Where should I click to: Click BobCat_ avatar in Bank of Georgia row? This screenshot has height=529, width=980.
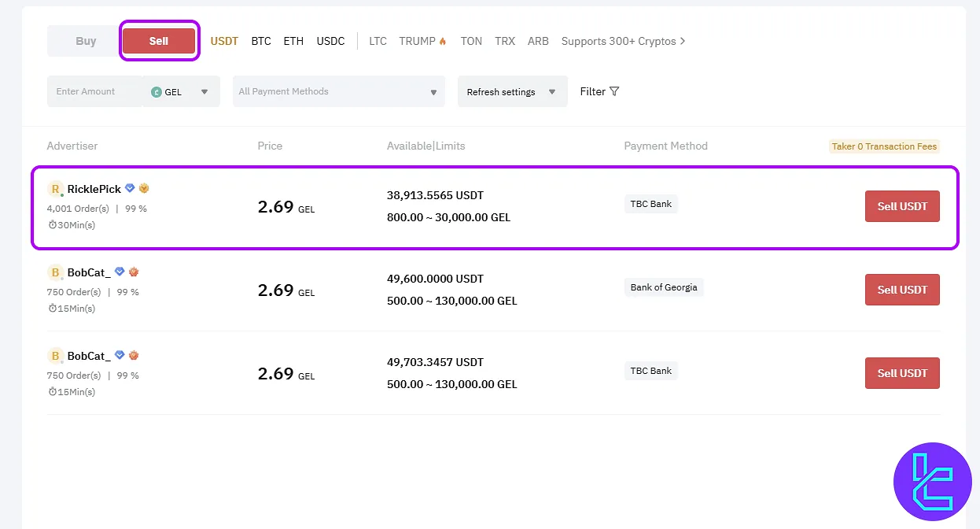[55, 272]
